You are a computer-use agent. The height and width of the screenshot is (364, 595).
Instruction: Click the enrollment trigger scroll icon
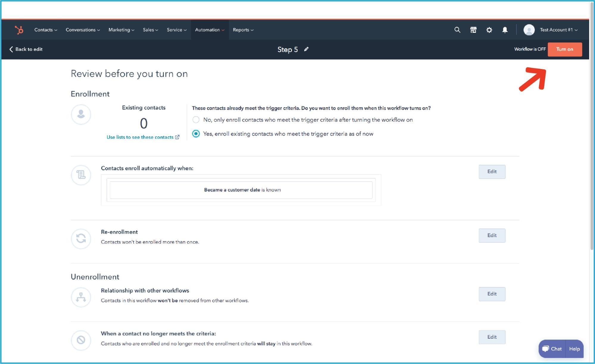click(x=81, y=175)
